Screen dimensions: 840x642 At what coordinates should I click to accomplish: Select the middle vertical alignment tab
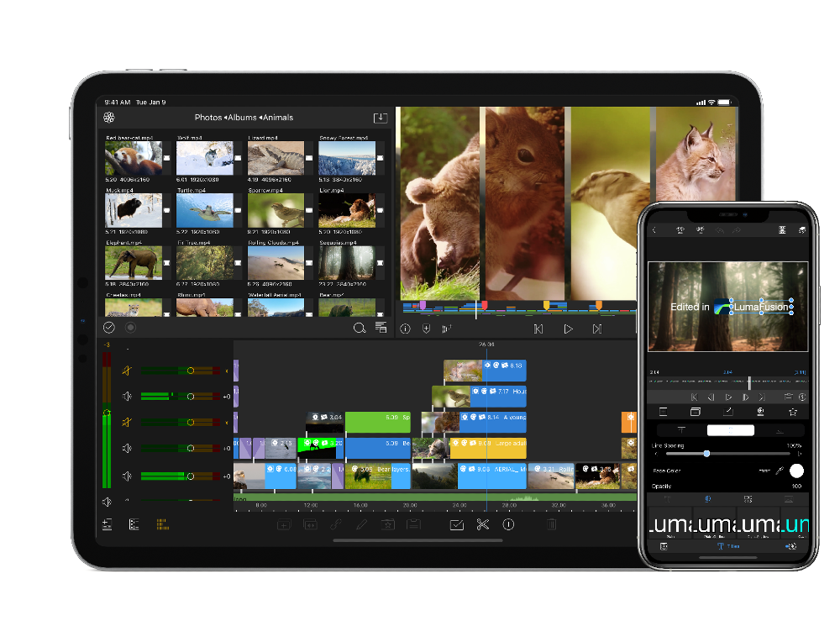(730, 430)
